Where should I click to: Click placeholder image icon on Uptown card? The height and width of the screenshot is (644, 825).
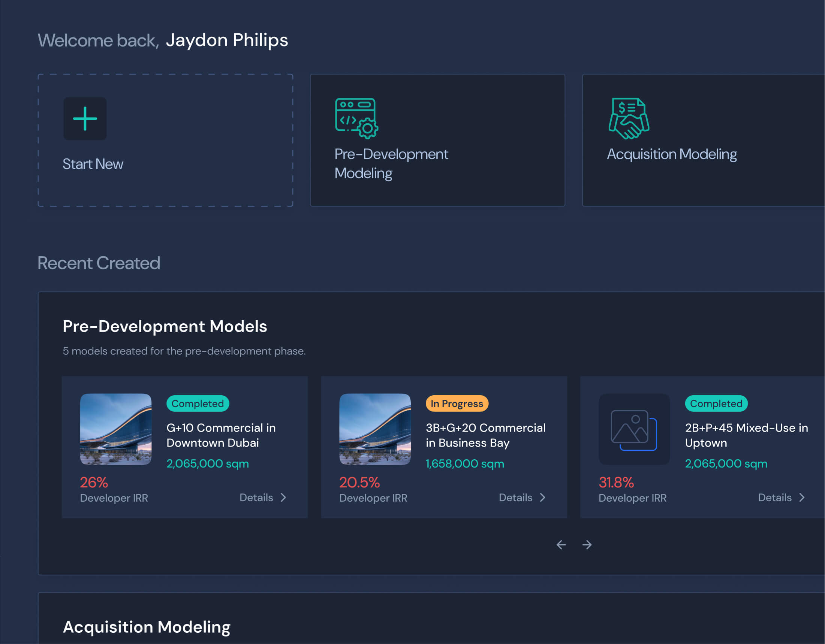pos(634,430)
